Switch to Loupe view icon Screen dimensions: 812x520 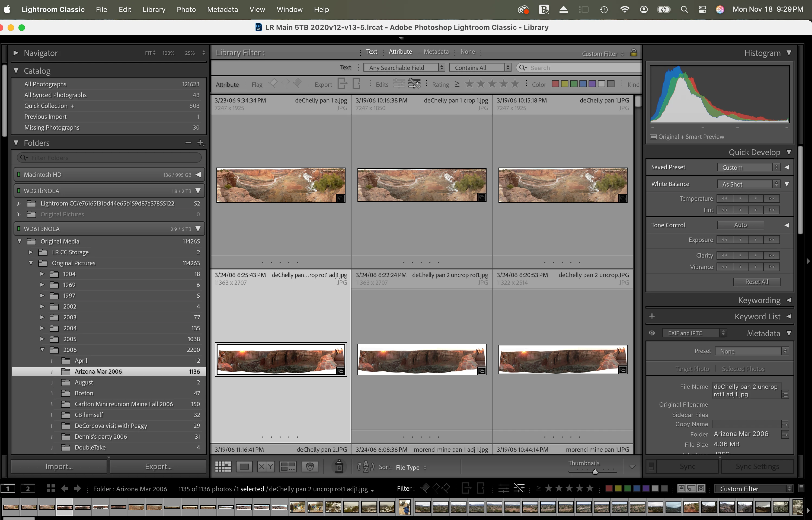[244, 467]
